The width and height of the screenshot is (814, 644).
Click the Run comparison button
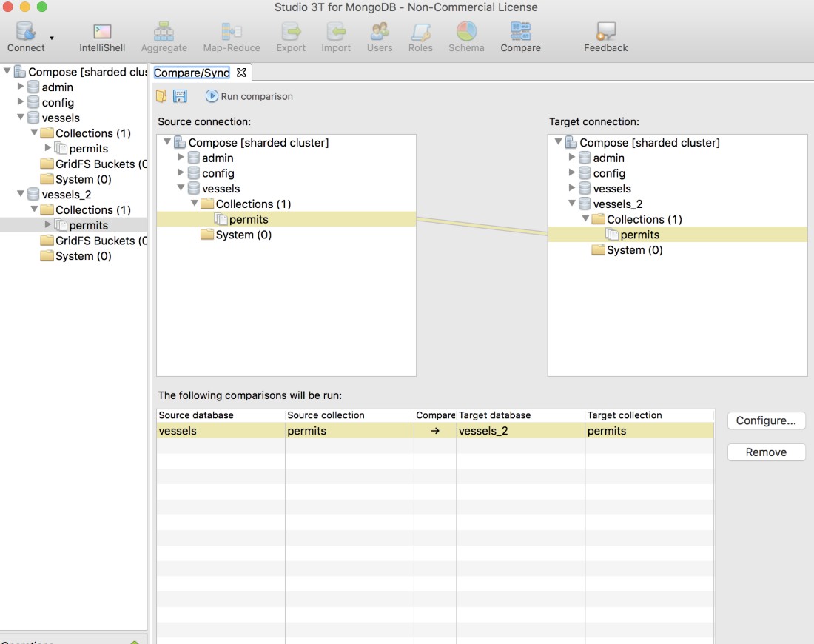(x=249, y=96)
